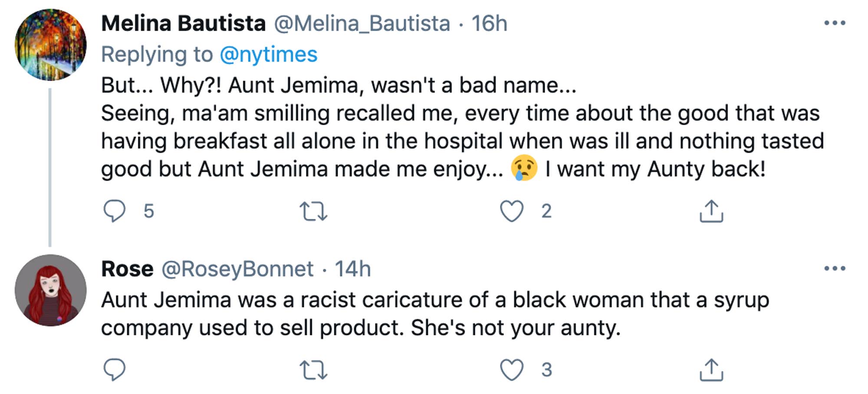Click the @Melina_Bautista handle
Viewport: 868px width, 394px height.
click(362, 23)
